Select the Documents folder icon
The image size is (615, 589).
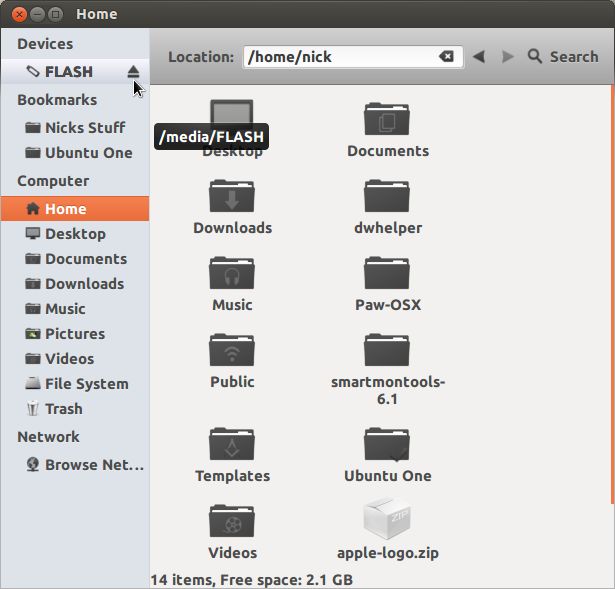(x=387, y=119)
